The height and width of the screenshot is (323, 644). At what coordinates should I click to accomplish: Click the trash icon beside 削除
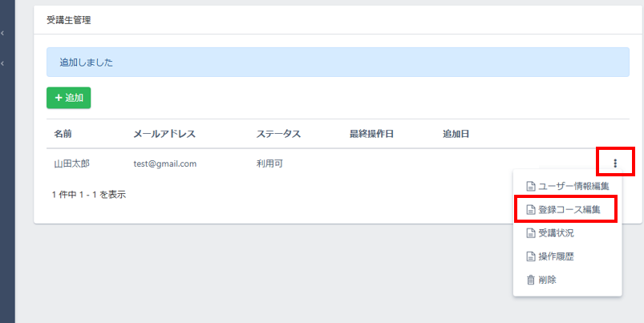pos(530,280)
